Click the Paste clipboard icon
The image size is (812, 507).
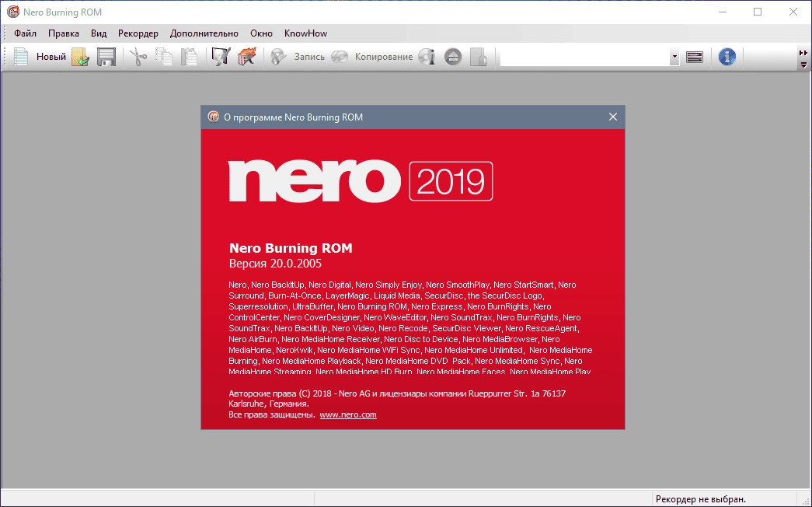pos(189,57)
